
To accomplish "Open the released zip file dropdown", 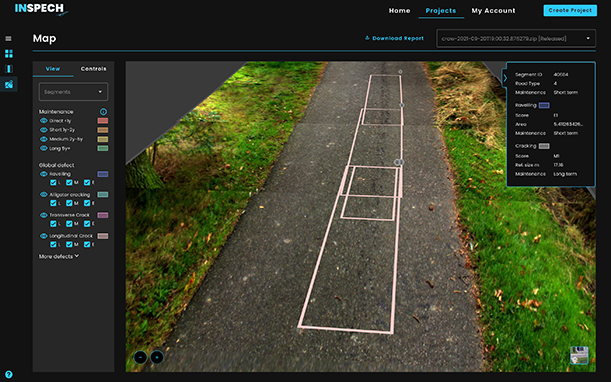I will [516, 38].
